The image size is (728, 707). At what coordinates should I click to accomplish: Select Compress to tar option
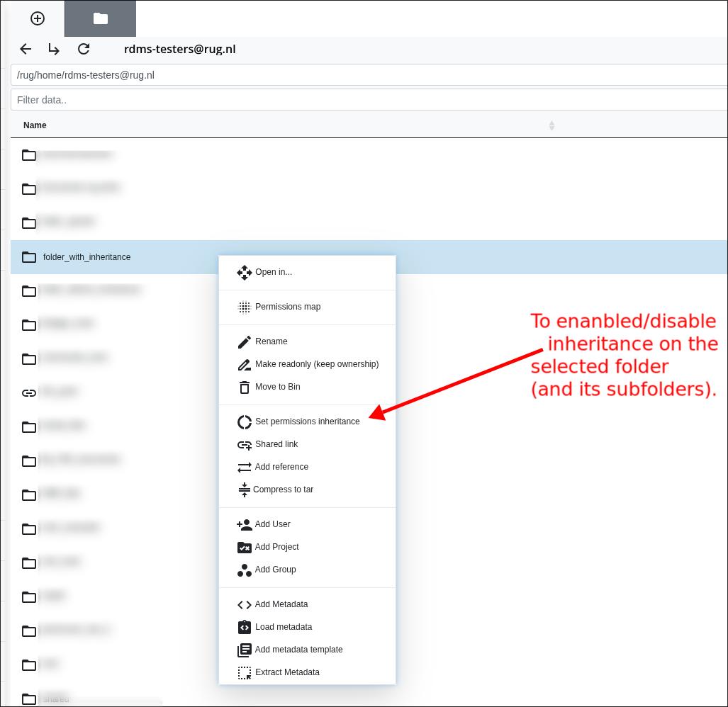pyautogui.click(x=283, y=490)
